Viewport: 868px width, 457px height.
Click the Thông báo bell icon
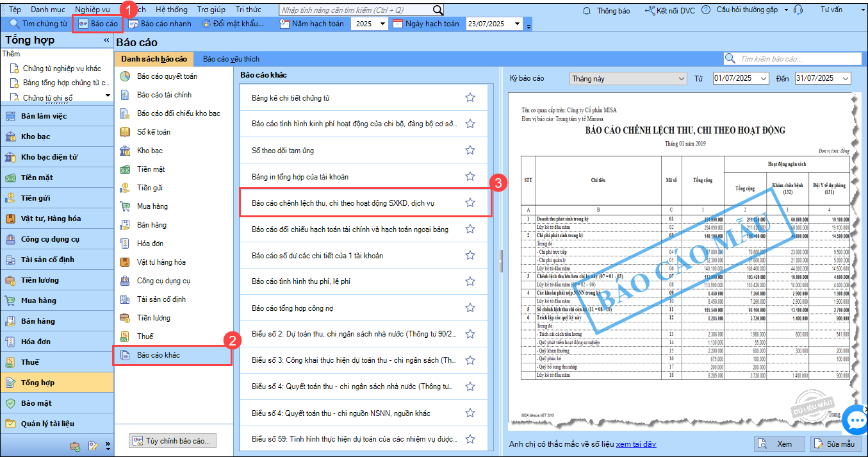pyautogui.click(x=587, y=10)
